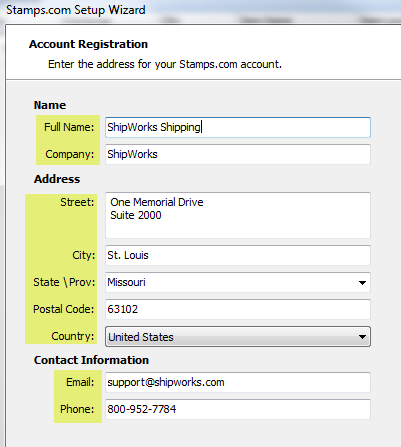Click the State \ Prov label
Image resolution: width=401 pixels, height=447 pixels.
64,282
